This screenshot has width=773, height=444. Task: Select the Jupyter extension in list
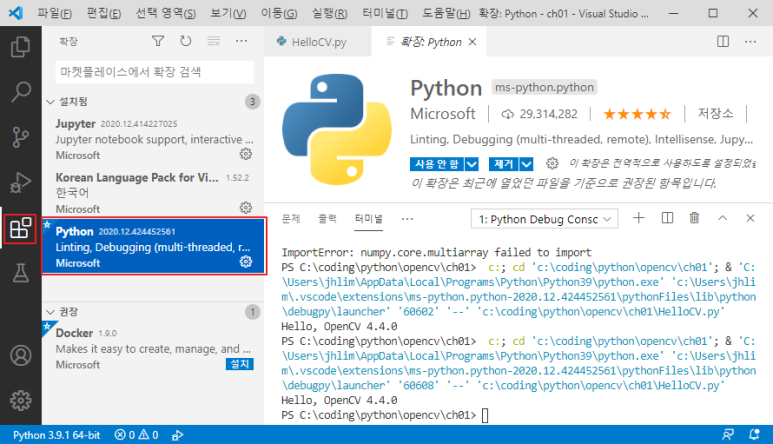153,139
